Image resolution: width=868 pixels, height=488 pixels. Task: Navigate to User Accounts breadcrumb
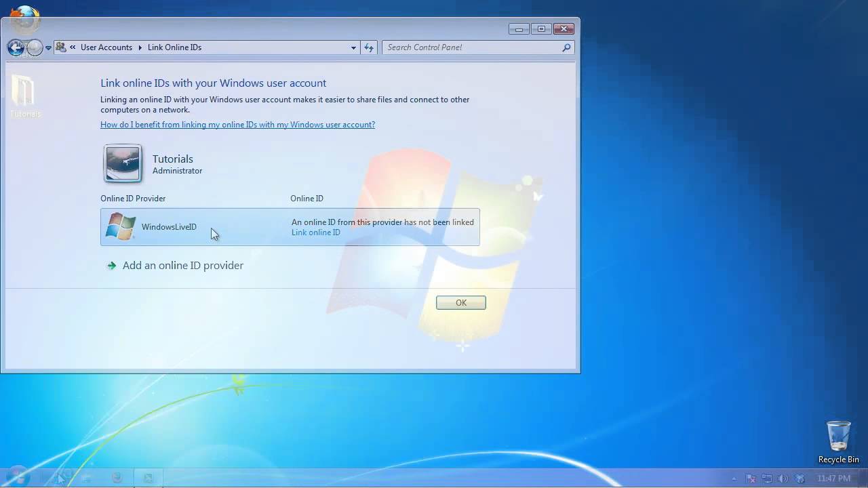tap(106, 47)
